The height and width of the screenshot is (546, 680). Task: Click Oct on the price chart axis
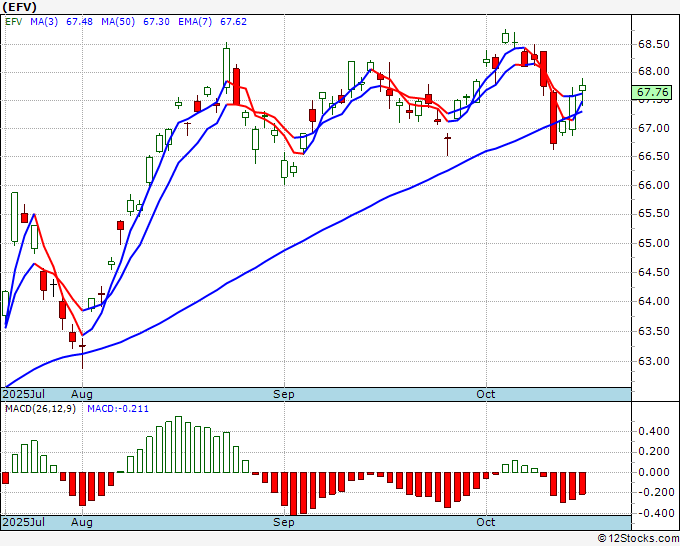(x=485, y=394)
